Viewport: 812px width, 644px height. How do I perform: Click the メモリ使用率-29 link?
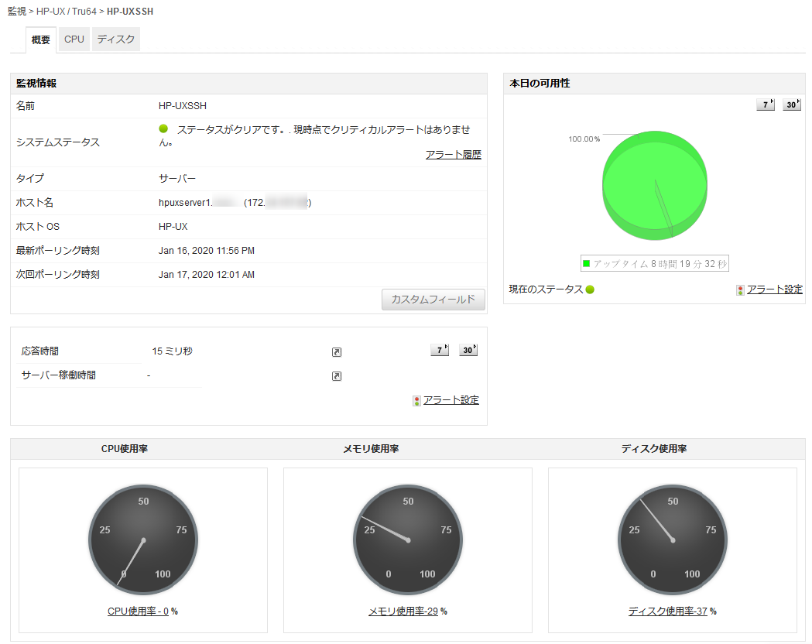pyautogui.click(x=403, y=611)
